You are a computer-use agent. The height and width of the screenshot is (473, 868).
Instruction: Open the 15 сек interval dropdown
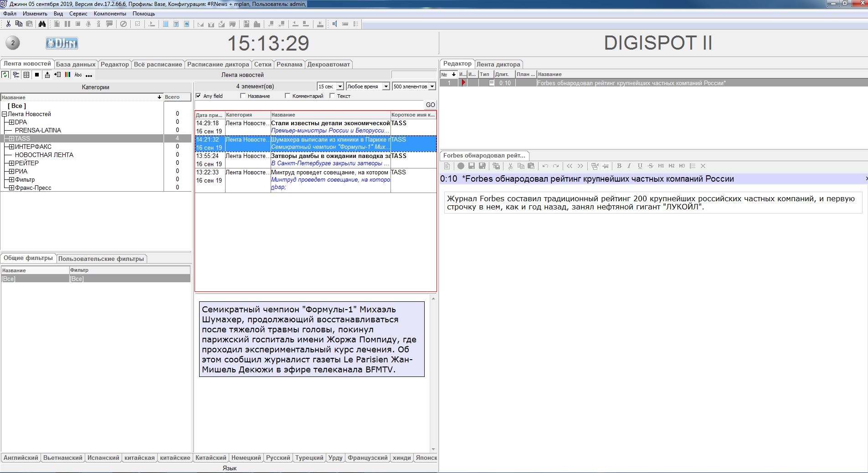coord(340,86)
